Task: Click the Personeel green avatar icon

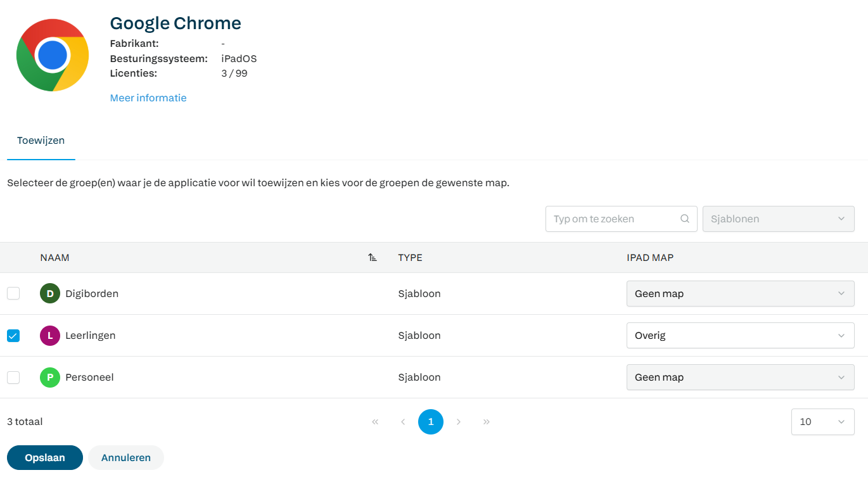Action: click(50, 377)
